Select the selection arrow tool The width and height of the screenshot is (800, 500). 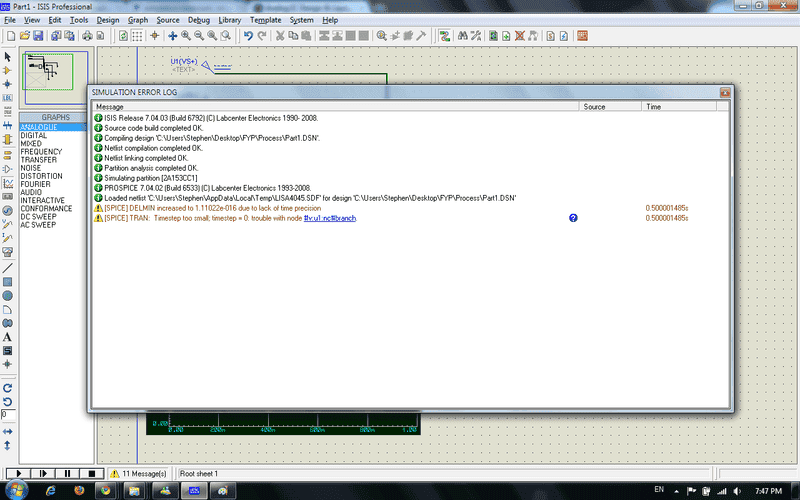click(x=8, y=57)
